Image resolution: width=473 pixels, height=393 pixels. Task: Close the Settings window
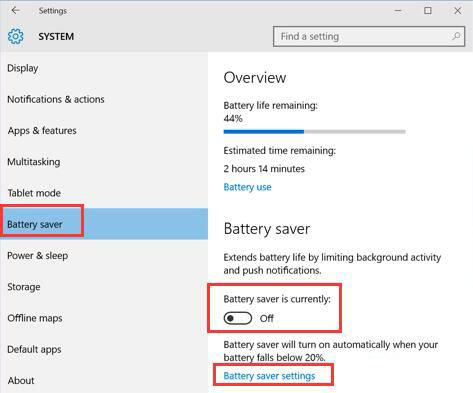[458, 11]
